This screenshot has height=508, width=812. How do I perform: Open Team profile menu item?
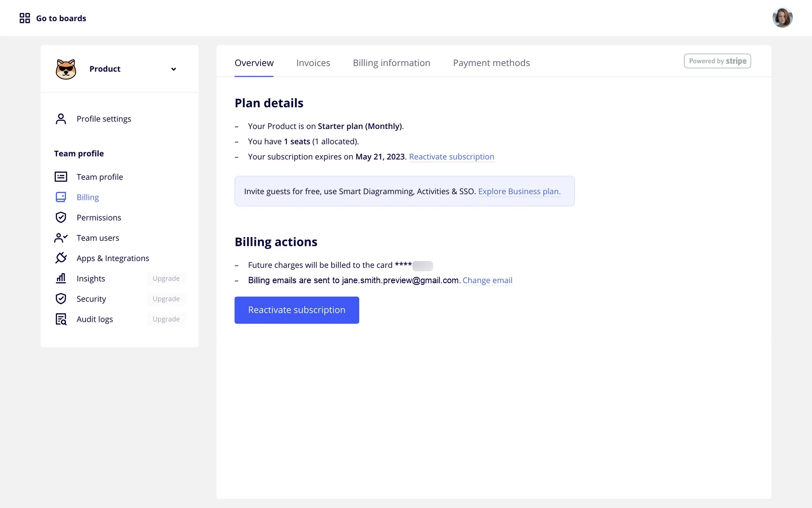[100, 177]
